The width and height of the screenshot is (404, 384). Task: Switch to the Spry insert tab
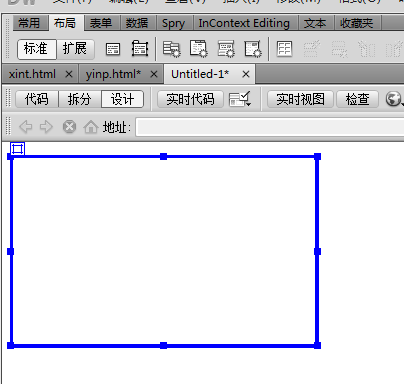173,23
